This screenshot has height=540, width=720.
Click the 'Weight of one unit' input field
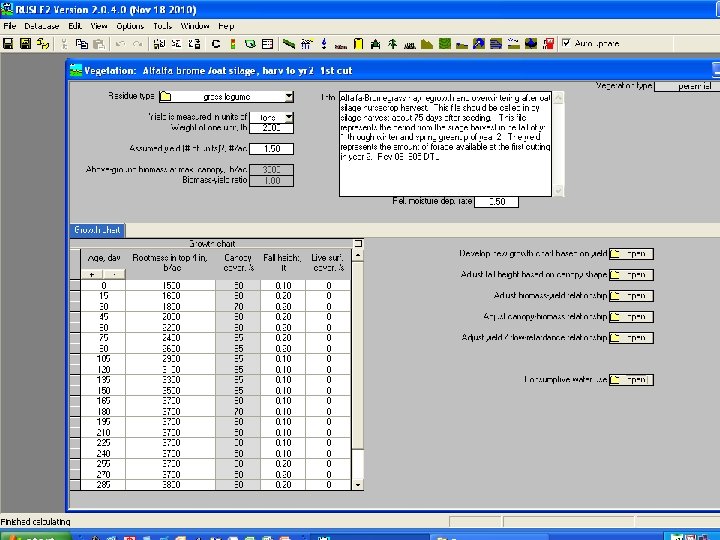[x=271, y=128]
